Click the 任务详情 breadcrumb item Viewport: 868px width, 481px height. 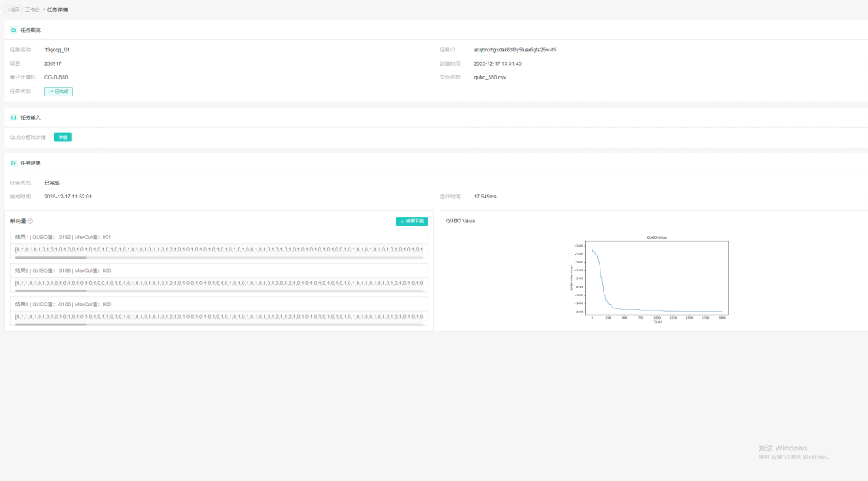[58, 10]
